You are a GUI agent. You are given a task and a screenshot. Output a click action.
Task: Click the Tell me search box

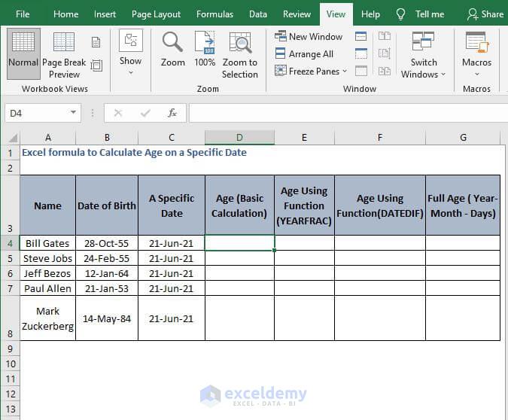421,14
